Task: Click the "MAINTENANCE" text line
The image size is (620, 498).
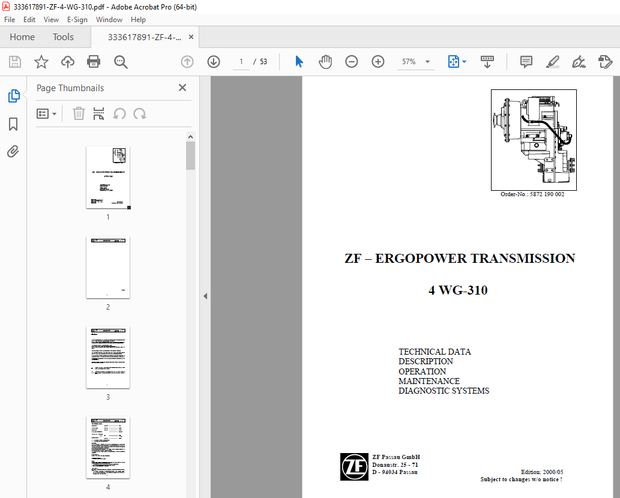Action: click(429, 381)
